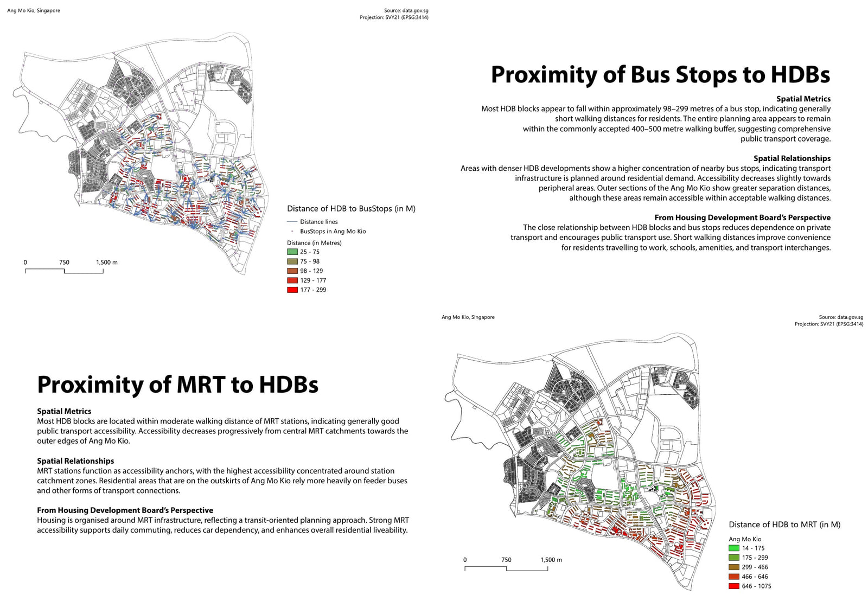
Task: Click '0' label on bus map scale
Action: pyautogui.click(x=25, y=263)
